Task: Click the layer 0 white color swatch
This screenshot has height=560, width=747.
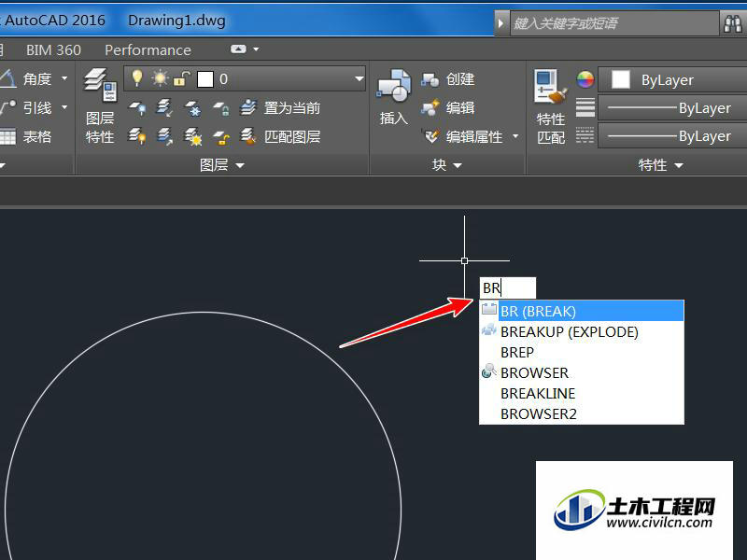Action: [x=205, y=79]
